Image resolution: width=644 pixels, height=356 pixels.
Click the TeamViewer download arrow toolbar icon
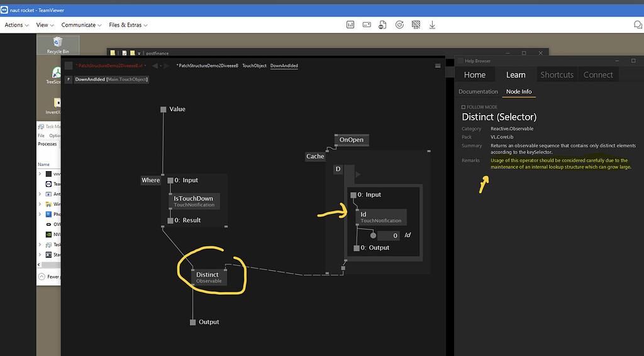pyautogui.click(x=432, y=25)
